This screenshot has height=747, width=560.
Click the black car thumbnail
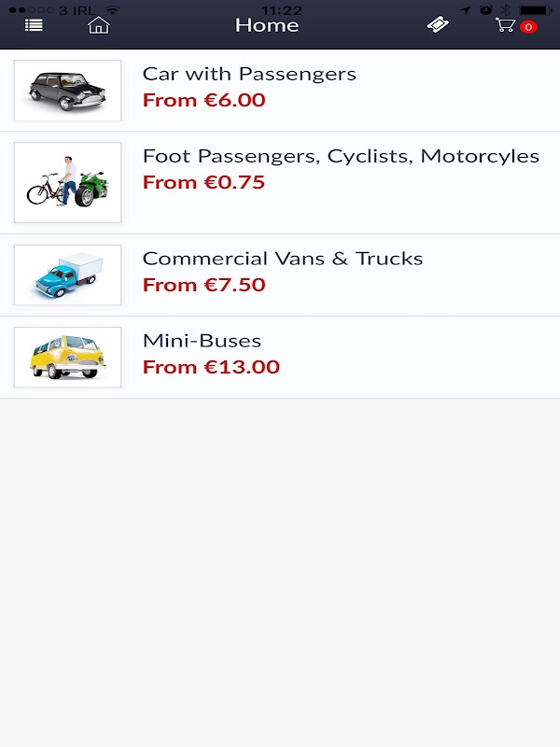click(x=67, y=91)
